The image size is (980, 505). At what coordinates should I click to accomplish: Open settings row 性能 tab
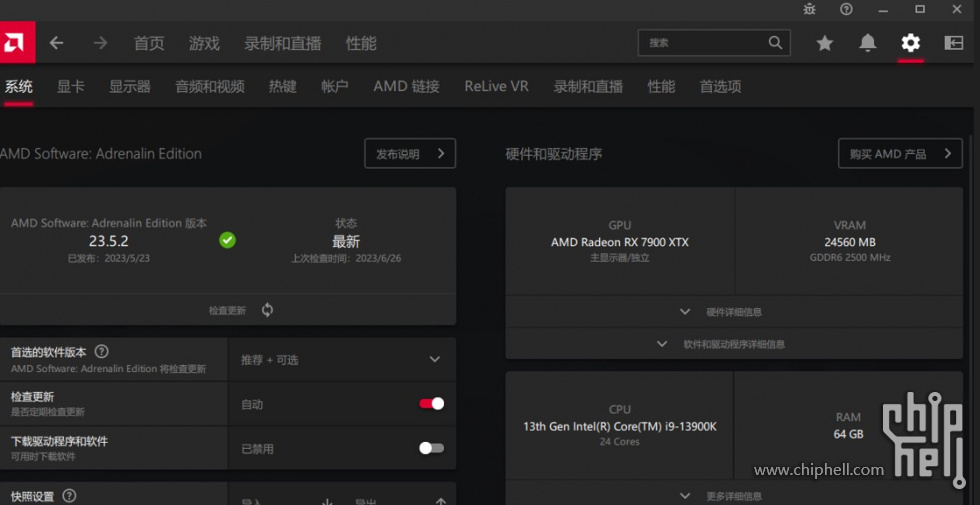(661, 86)
